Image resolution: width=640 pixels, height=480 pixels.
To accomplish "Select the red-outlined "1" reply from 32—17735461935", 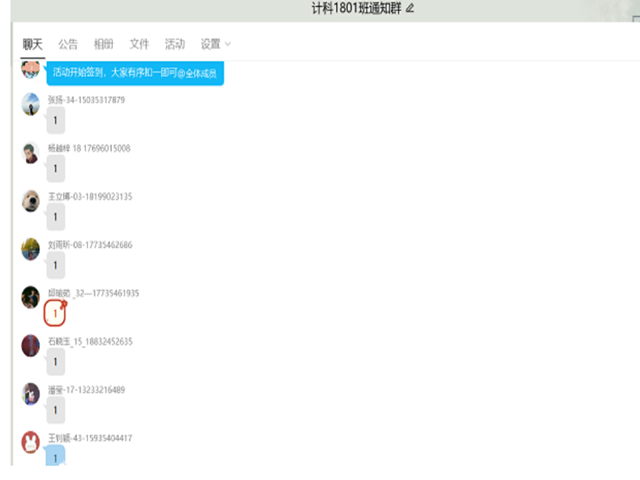I will [x=55, y=313].
